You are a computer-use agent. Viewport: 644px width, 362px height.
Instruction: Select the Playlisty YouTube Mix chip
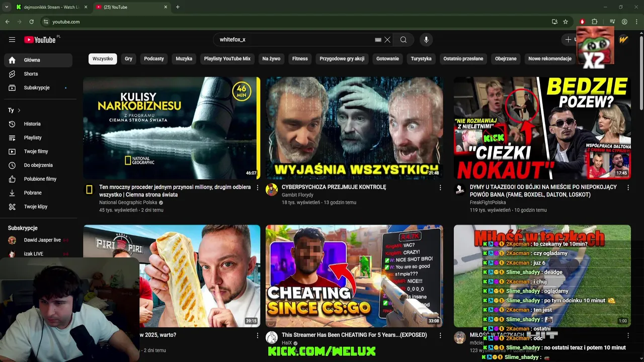(227, 59)
